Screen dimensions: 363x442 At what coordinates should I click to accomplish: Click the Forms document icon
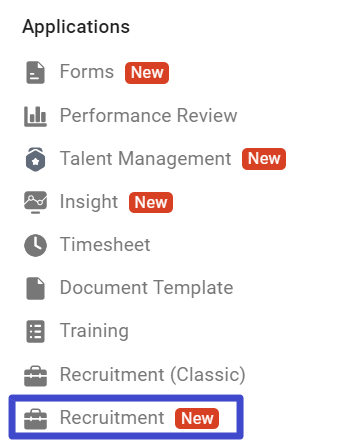[35, 72]
